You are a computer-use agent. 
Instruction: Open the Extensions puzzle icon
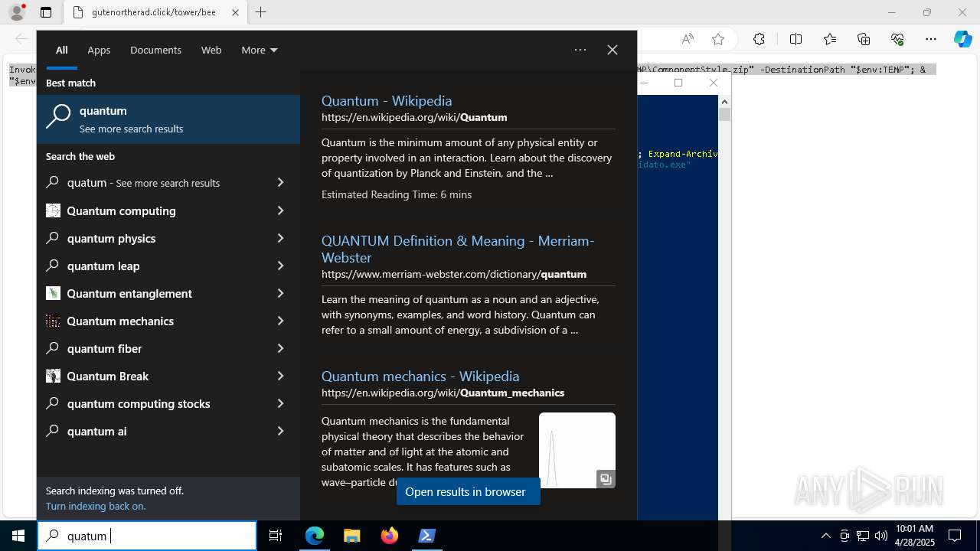pos(759,39)
